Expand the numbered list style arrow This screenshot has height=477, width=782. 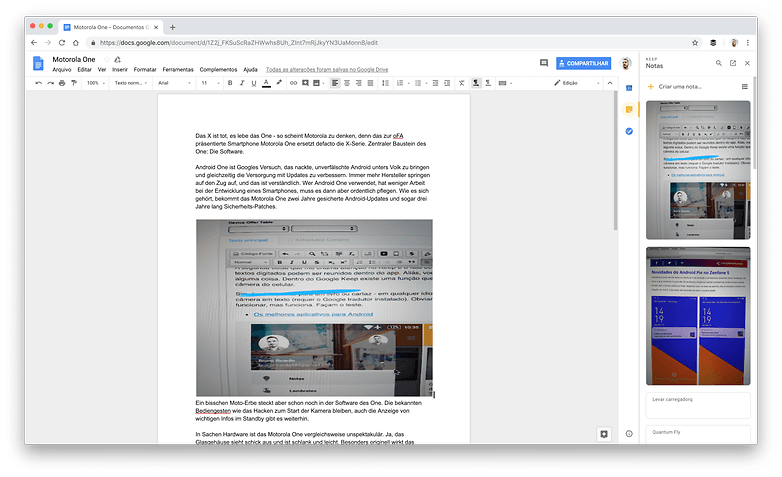click(x=408, y=83)
